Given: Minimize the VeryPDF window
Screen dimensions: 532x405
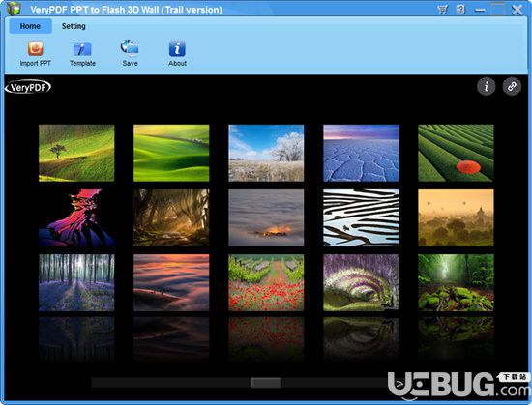Looking at the screenshot, I should point(480,10).
